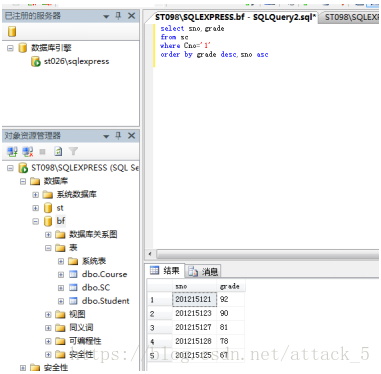381x374 pixels.
Task: Select cell 201215128 in results
Action: (x=194, y=341)
